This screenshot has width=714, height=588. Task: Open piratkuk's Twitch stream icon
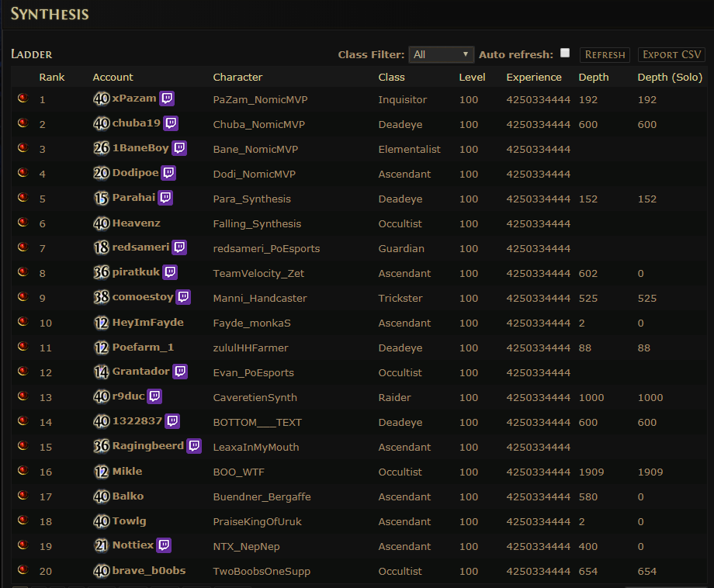170,272
